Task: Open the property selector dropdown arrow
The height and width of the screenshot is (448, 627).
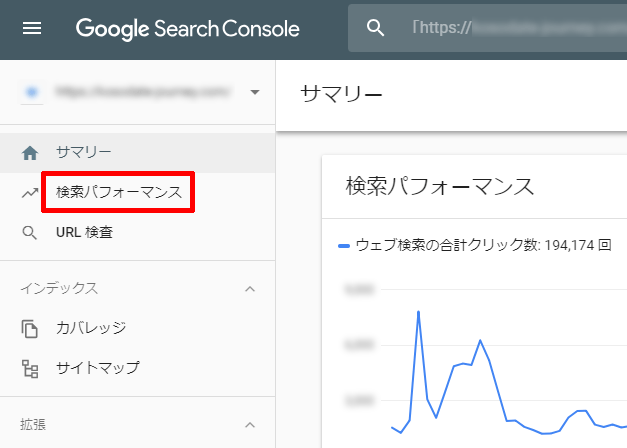Action: (255, 92)
